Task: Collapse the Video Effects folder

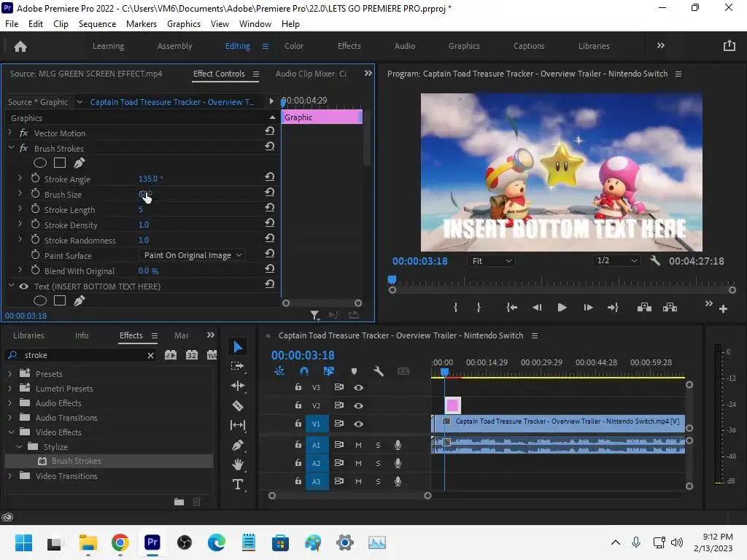Action: [11, 432]
